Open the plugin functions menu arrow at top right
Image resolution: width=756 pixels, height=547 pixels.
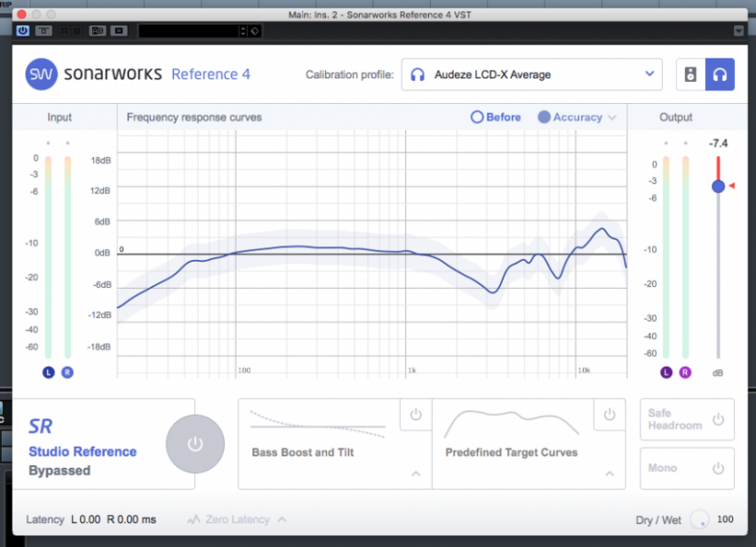tap(738, 31)
